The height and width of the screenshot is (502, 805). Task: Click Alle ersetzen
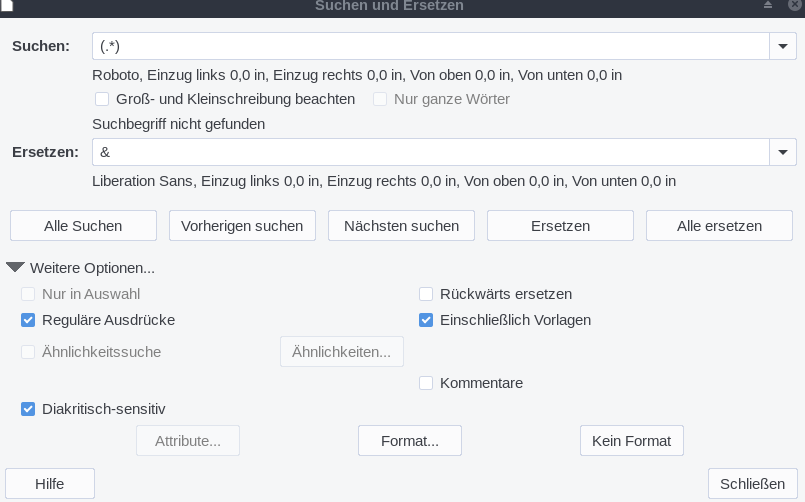click(x=719, y=226)
